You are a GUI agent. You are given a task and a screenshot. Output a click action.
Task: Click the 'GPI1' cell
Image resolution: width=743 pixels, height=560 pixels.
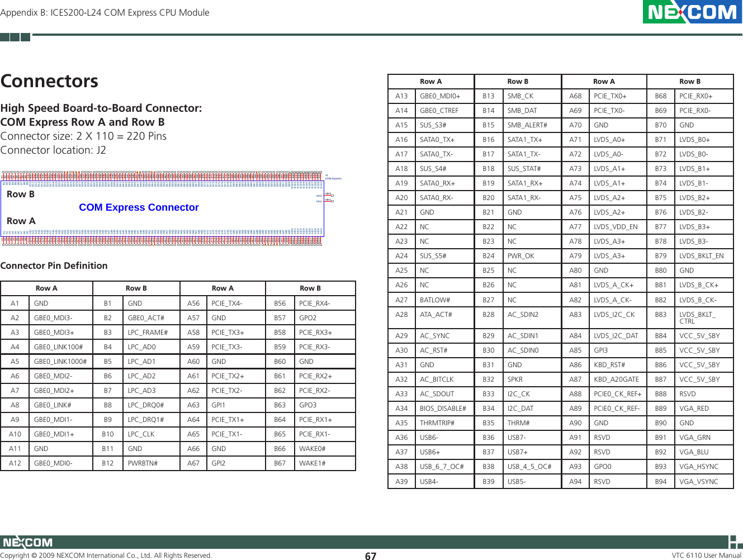coord(235,405)
